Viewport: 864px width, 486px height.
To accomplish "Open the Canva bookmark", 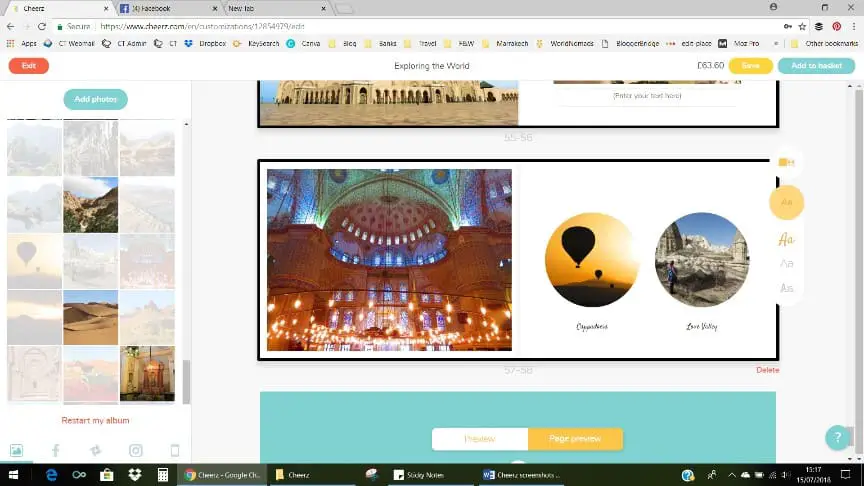I will (303, 43).
